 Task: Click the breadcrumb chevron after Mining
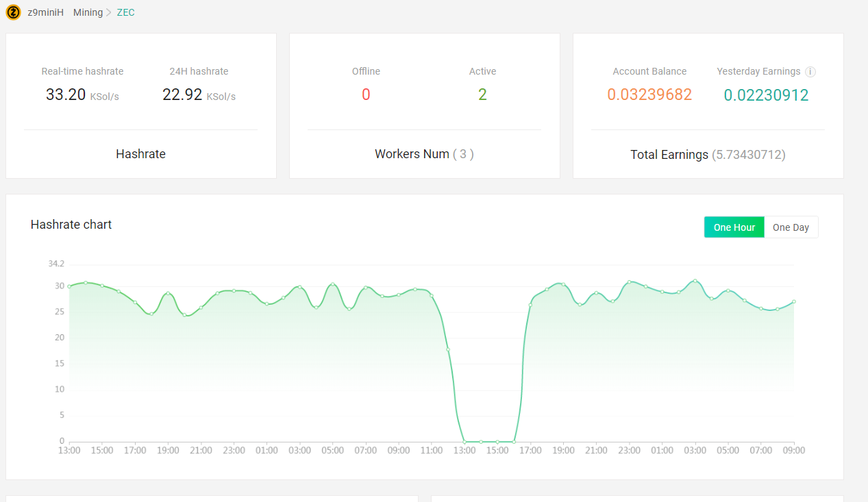point(108,12)
